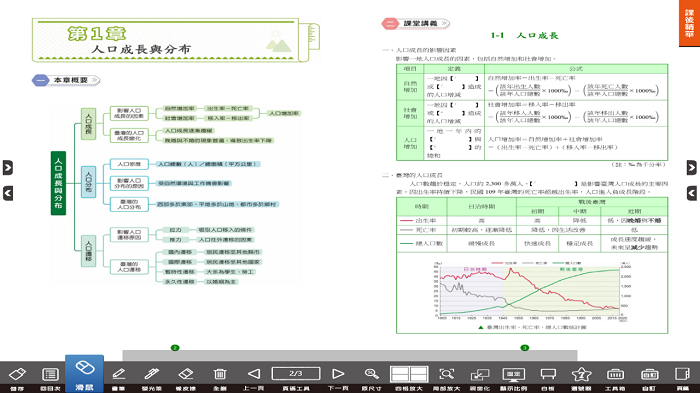Click the 課堂講義 section header
700x393 pixels.
pyautogui.click(x=416, y=24)
